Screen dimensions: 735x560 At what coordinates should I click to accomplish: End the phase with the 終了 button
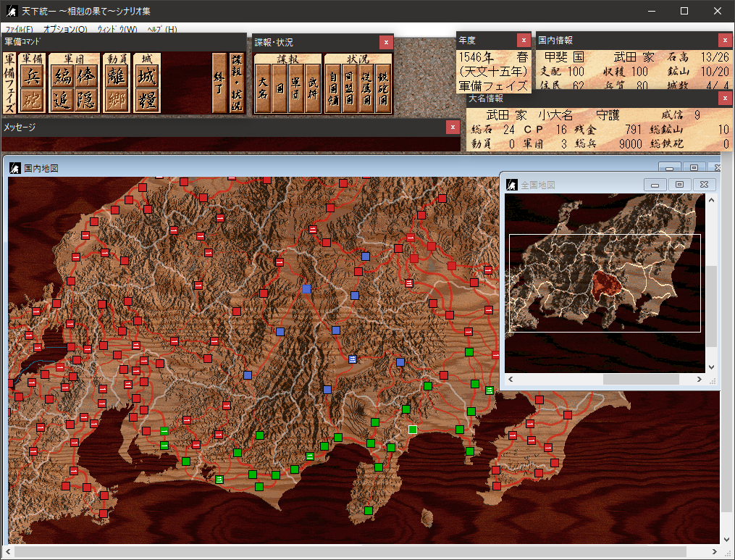click(x=219, y=83)
